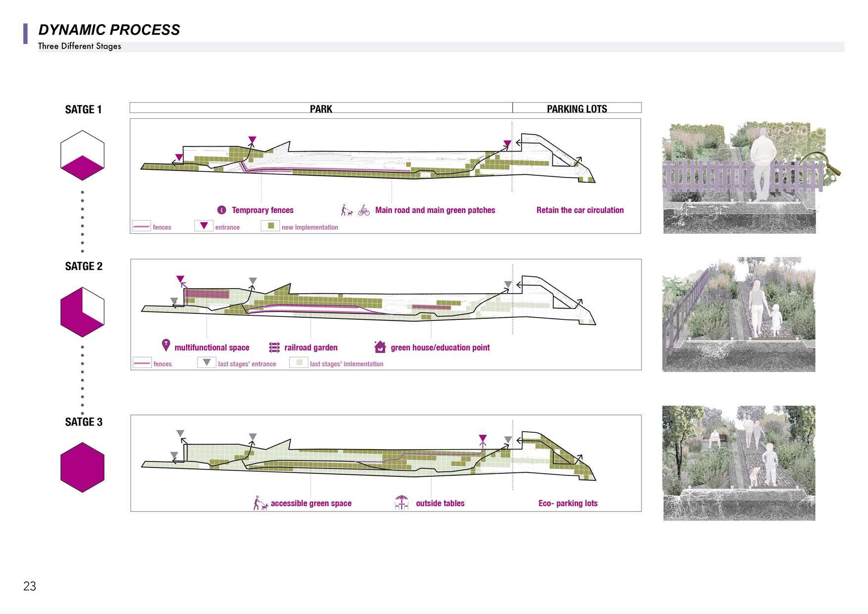Select the PARK header section

(x=321, y=108)
